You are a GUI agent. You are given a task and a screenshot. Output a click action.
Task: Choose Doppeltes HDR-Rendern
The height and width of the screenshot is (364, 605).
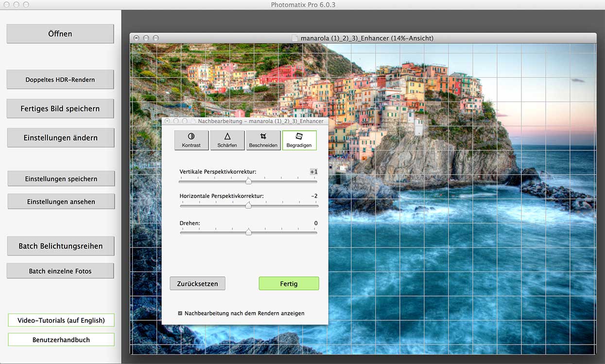[60, 80]
